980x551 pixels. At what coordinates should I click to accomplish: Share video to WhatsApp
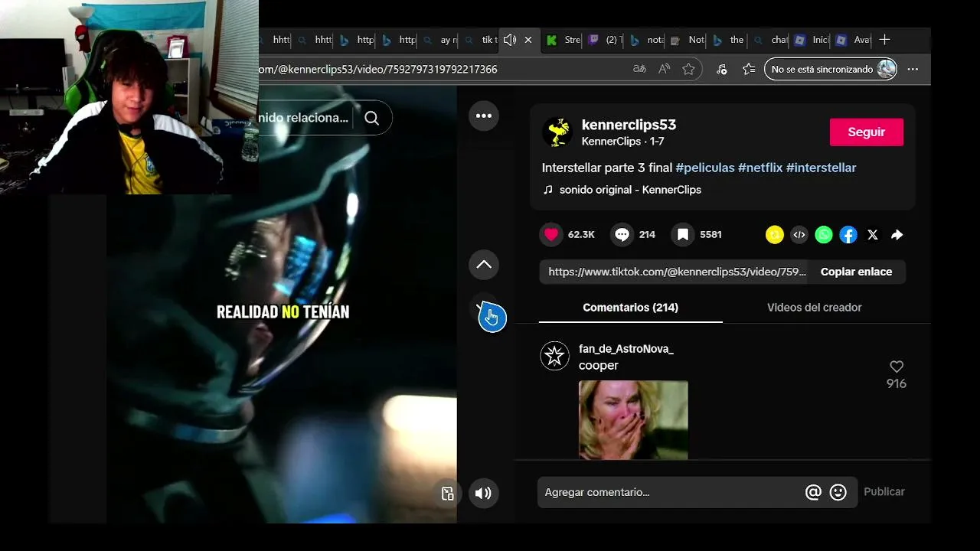(824, 235)
